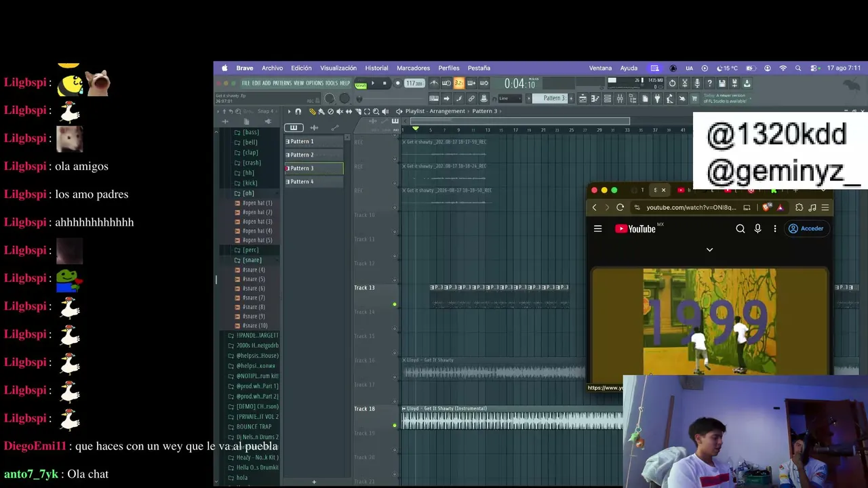This screenshot has width=868, height=488.
Task: Expand the YouTube description chevron
Action: [709, 249]
